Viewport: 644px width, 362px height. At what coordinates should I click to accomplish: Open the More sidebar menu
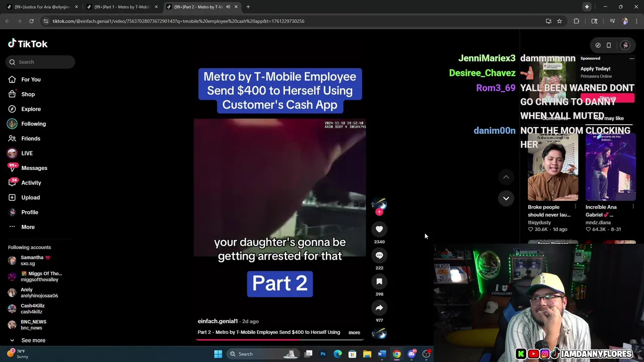coord(28,227)
